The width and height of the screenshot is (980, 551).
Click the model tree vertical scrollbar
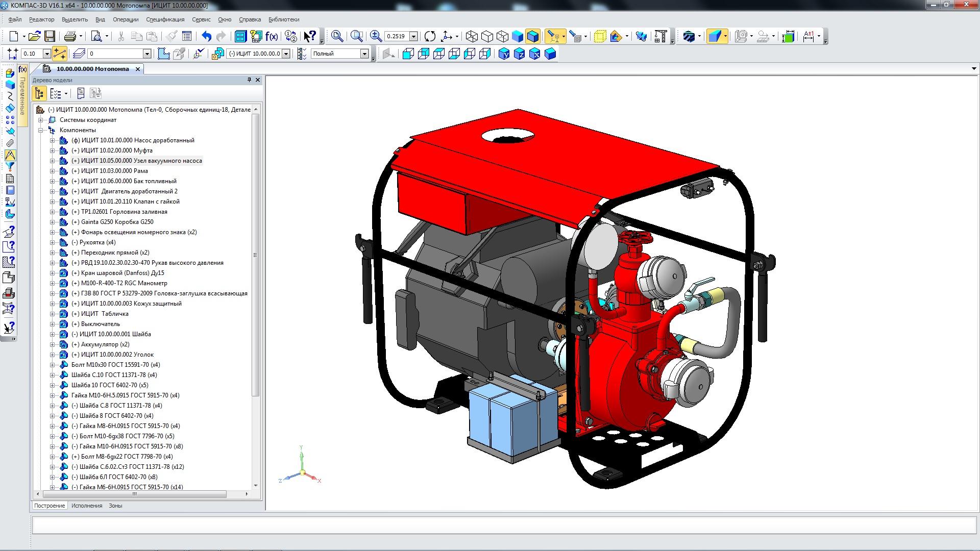pos(256,255)
